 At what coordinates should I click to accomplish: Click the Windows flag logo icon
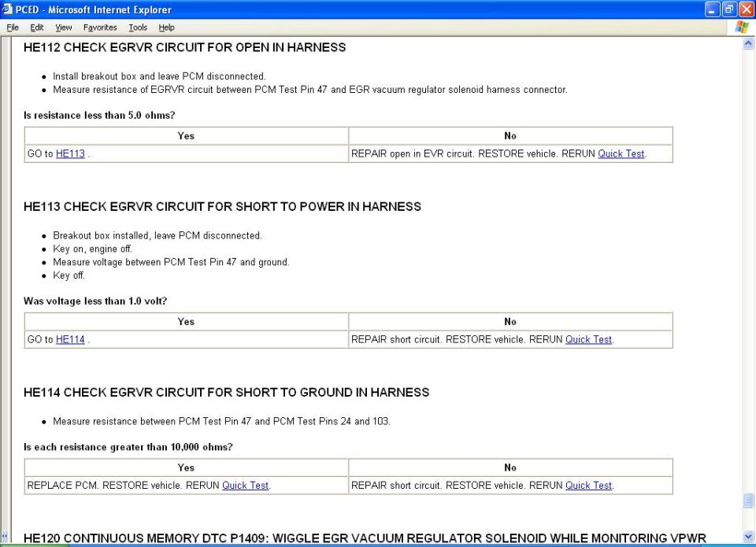pos(742,27)
